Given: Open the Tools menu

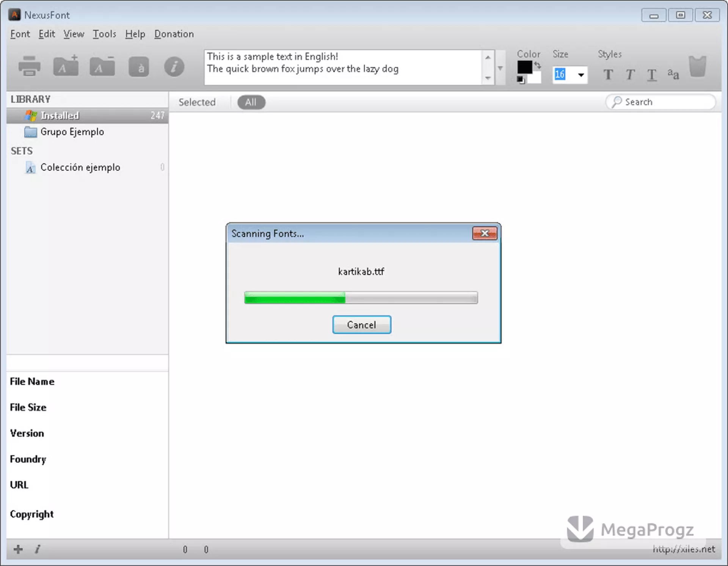Looking at the screenshot, I should tap(104, 34).
